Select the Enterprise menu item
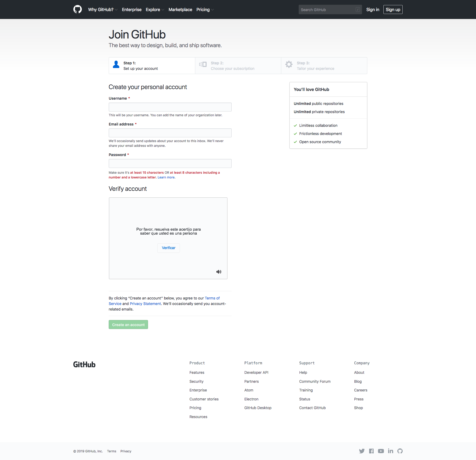The width and height of the screenshot is (476, 460). tap(131, 9)
